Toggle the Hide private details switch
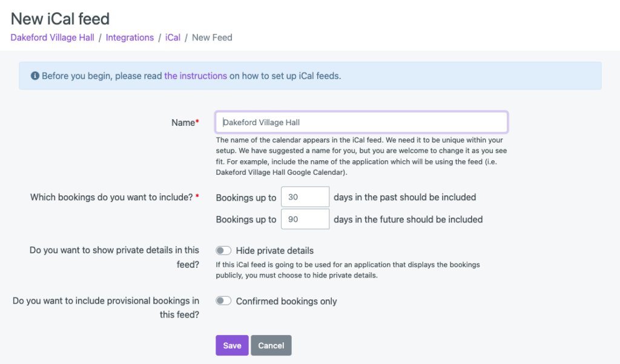The width and height of the screenshot is (620, 364). click(223, 250)
